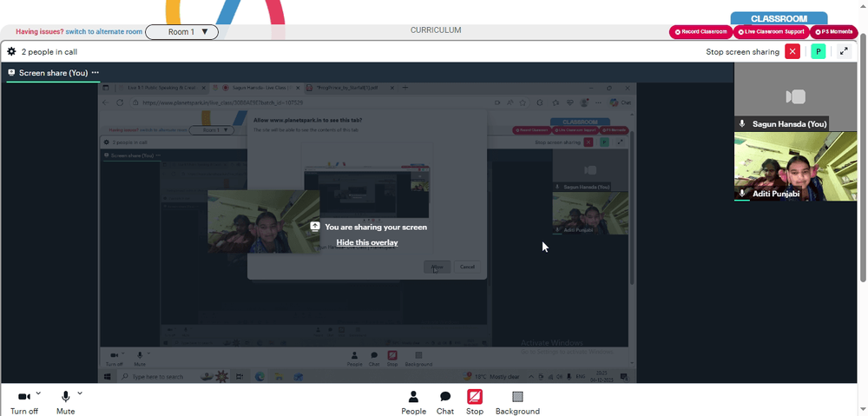Screen dimensions: 868x416
Task: Click the Screen share (You) tab label
Action: coord(53,73)
